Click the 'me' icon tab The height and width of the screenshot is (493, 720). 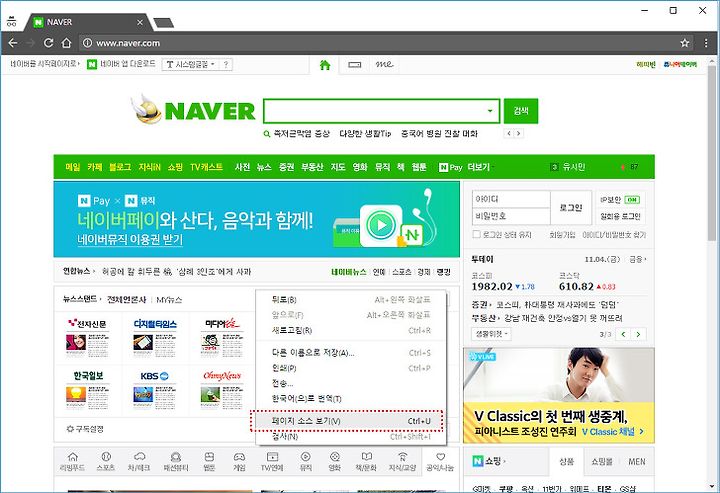[384, 64]
